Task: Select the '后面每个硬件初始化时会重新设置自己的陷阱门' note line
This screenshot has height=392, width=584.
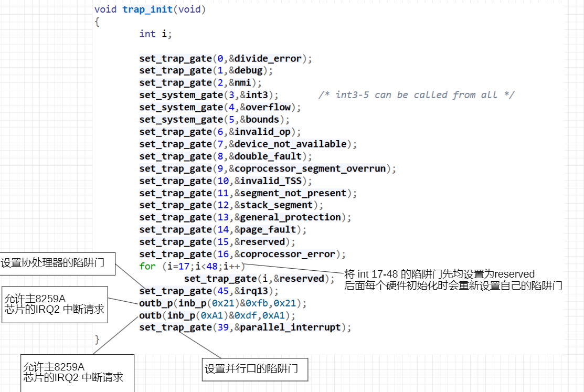Action: [x=453, y=286]
